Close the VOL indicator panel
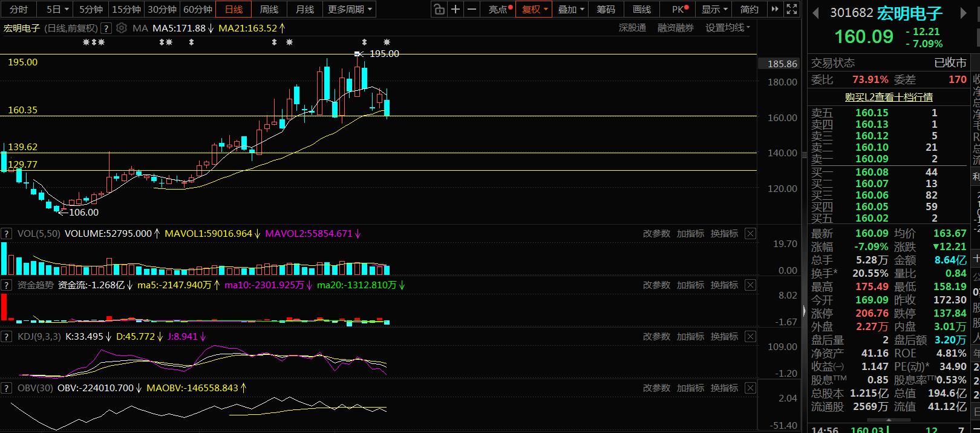 [x=750, y=234]
